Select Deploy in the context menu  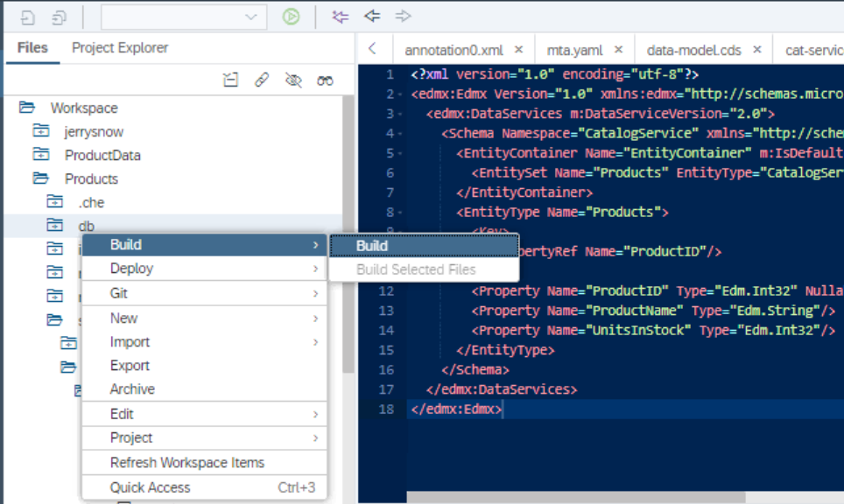pyautogui.click(x=131, y=269)
